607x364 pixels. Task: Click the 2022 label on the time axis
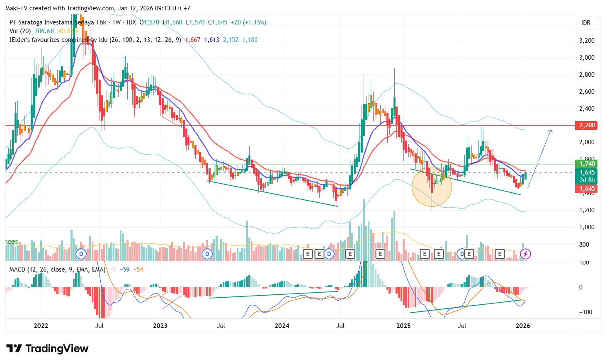click(41, 326)
